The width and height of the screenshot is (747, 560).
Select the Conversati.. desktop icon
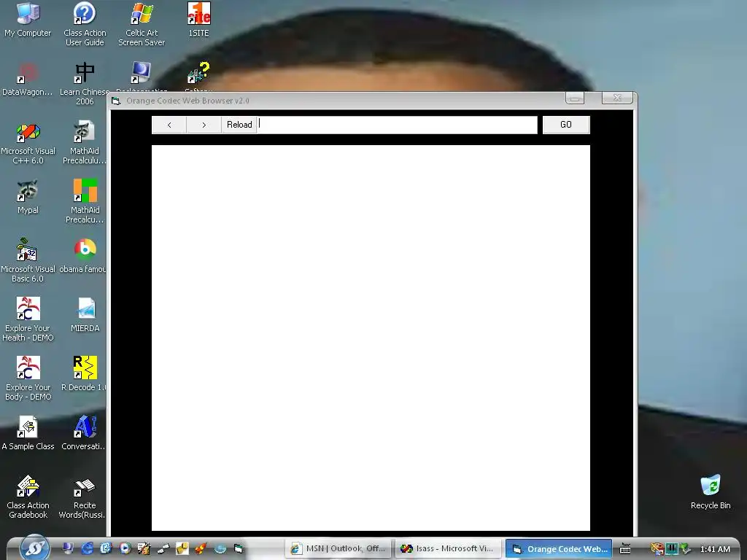click(84, 432)
